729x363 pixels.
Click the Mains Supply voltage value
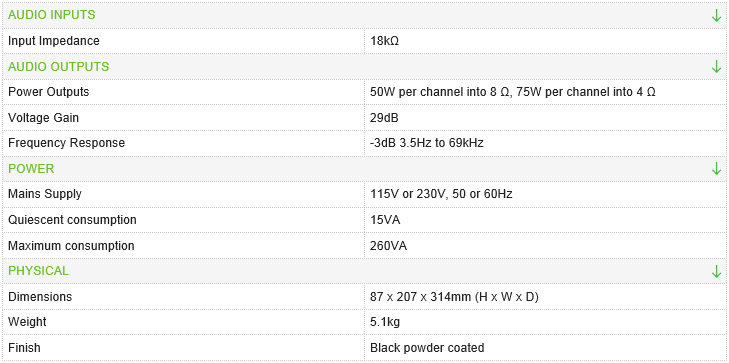(x=441, y=194)
